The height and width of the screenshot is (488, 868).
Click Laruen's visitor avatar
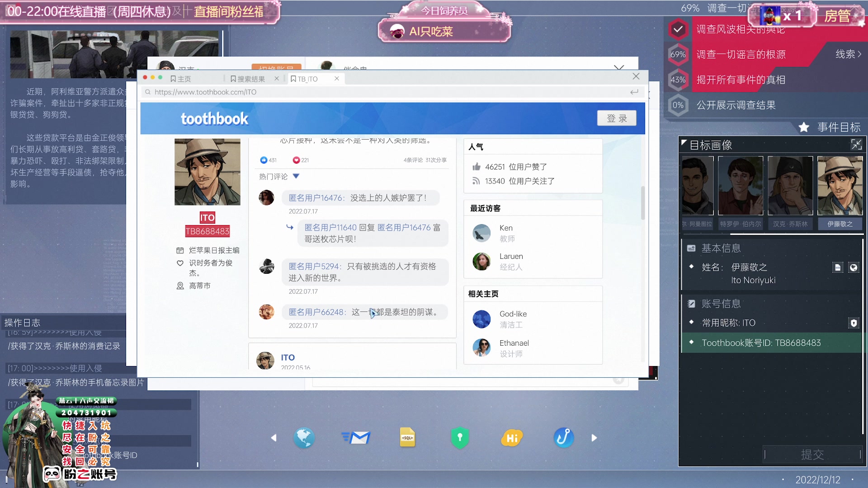(481, 262)
